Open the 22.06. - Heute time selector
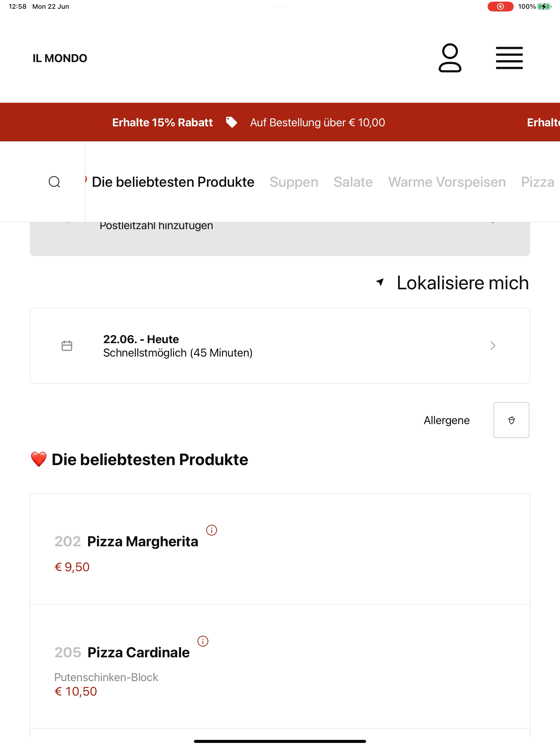Viewport: 560px width, 747px height. (x=280, y=346)
